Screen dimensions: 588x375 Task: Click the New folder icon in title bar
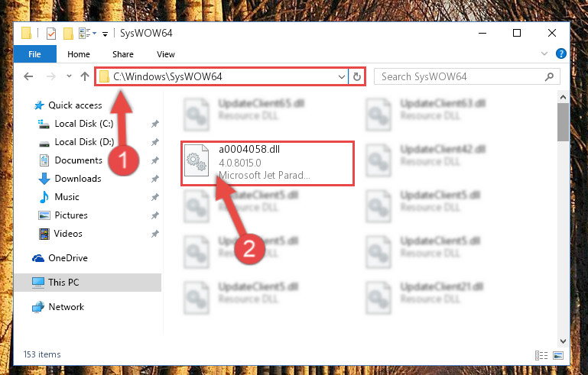click(x=68, y=34)
